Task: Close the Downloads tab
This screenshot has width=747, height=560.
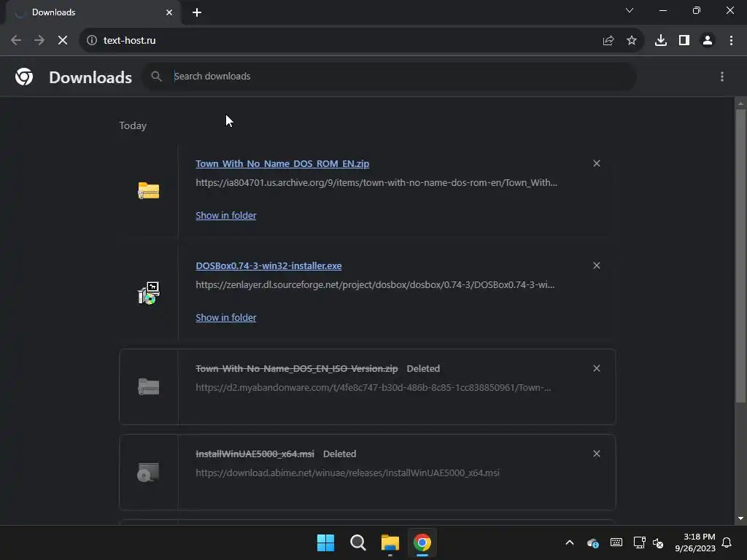Action: tap(169, 12)
